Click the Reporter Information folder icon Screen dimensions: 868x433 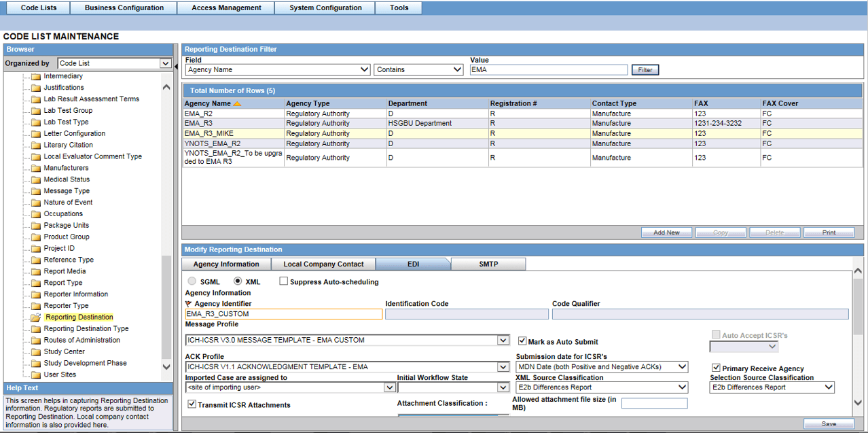tap(35, 294)
